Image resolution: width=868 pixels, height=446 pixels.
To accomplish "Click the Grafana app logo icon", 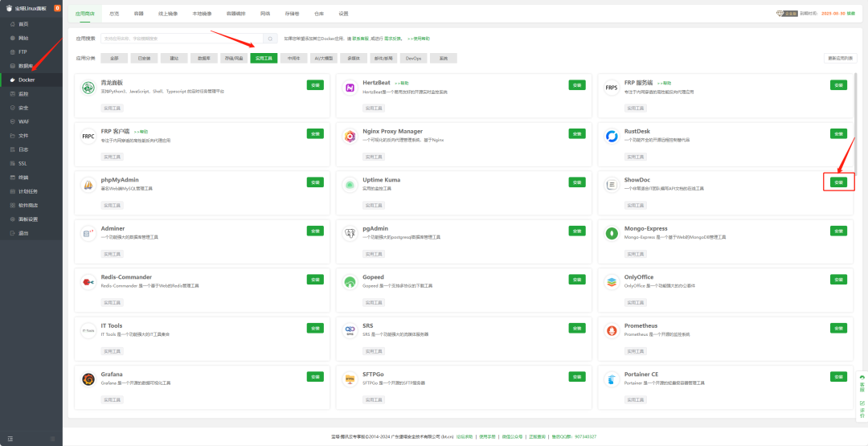I will (88, 379).
